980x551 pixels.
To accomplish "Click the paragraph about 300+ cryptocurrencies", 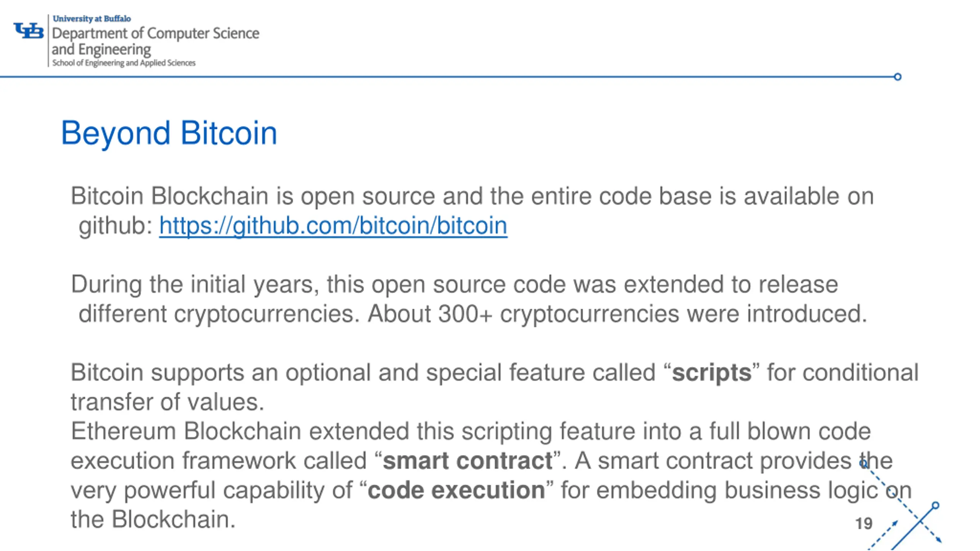I will pos(469,299).
